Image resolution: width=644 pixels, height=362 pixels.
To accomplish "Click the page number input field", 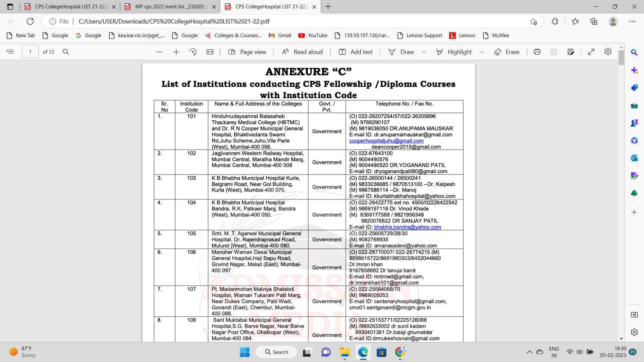I will click(30, 52).
